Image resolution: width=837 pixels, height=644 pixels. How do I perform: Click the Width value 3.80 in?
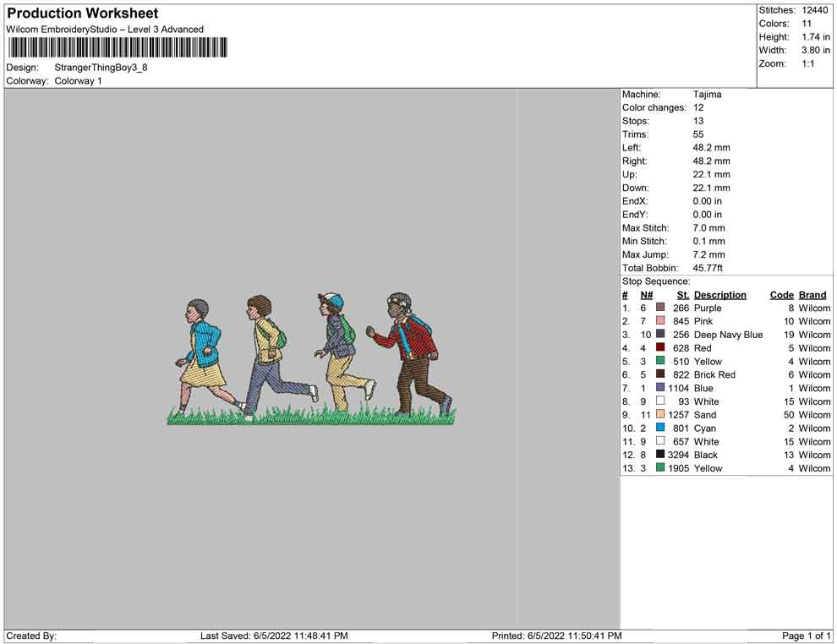816,50
